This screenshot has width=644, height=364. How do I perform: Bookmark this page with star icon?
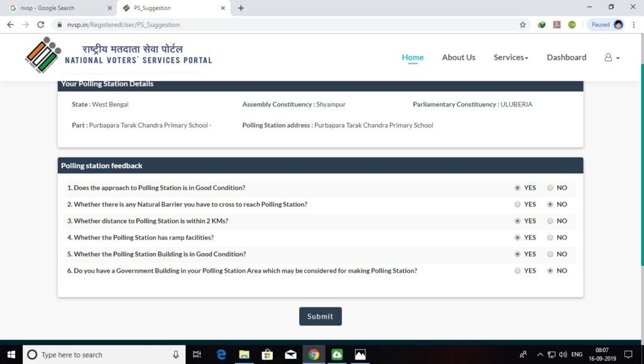point(523,25)
